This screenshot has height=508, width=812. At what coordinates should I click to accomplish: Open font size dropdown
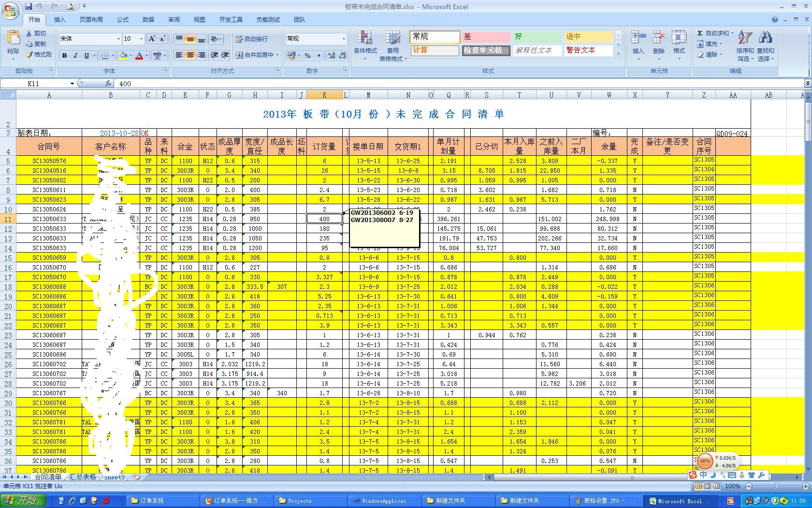pyautogui.click(x=141, y=39)
